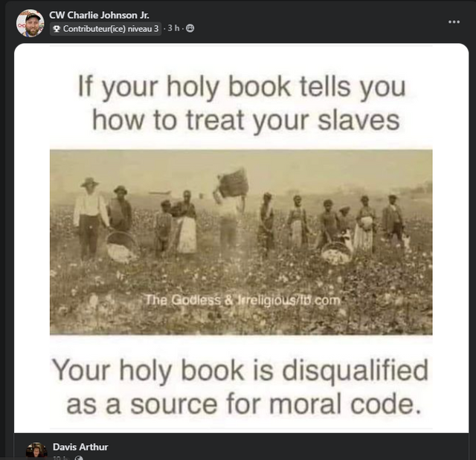Open the Davis Arthur name link
This screenshot has height=460, width=476.
(x=80, y=447)
